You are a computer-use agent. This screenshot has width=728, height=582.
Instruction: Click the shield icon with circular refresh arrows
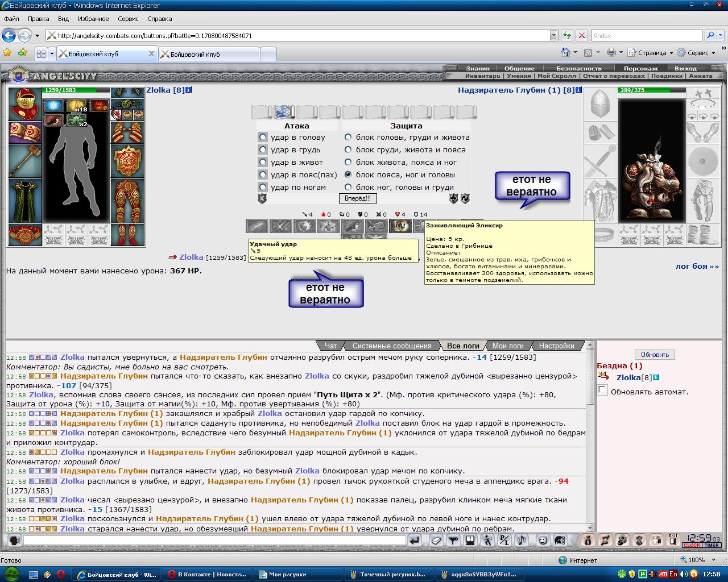pos(465,198)
